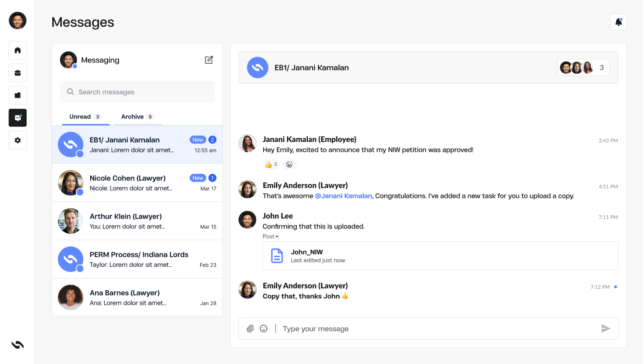
Task: Click the logo at the sidebar bottom
Action: [x=17, y=345]
